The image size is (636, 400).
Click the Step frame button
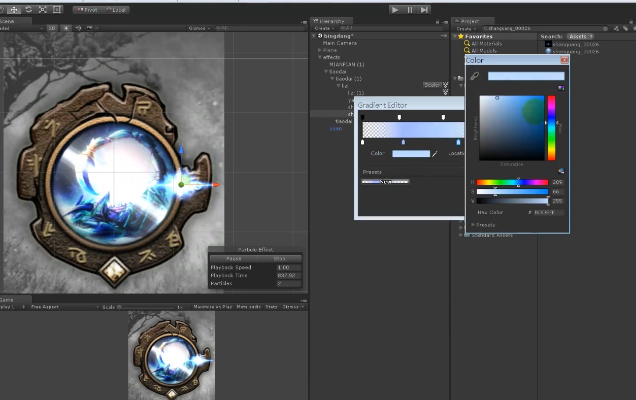[x=424, y=9]
